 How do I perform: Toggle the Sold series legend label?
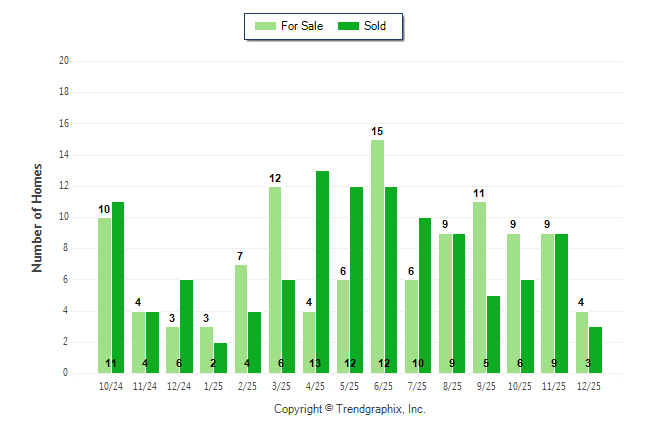point(375,26)
